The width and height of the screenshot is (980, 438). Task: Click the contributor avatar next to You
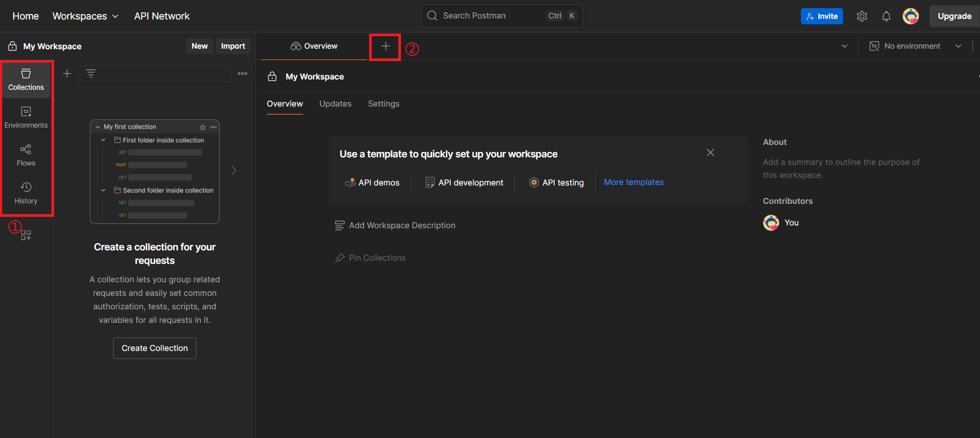(x=771, y=223)
